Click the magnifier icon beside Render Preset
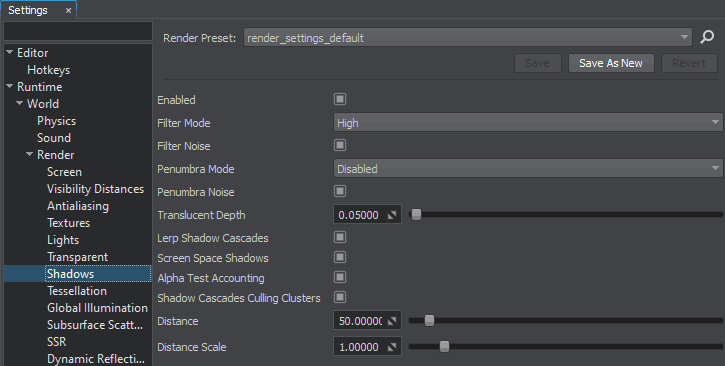The image size is (725, 366). (707, 37)
